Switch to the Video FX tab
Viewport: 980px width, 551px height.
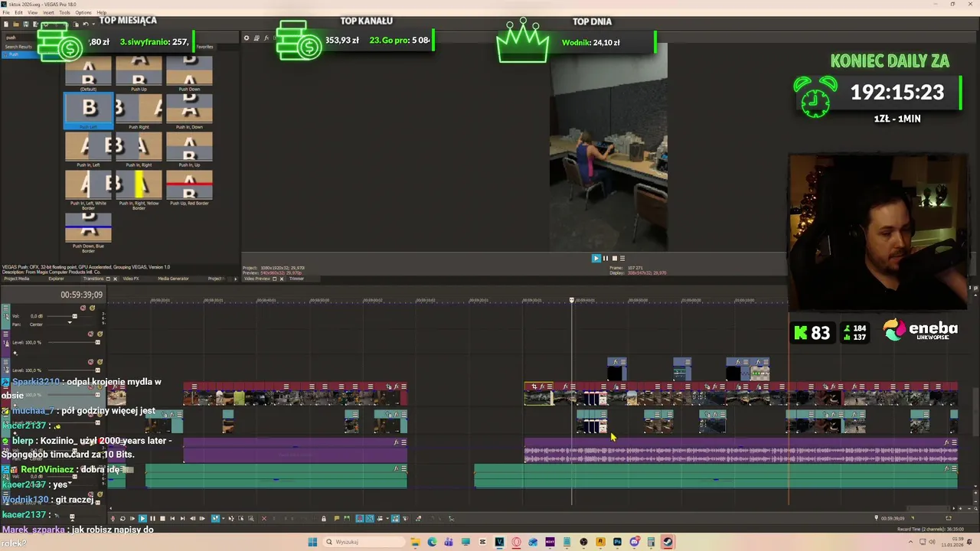(131, 279)
